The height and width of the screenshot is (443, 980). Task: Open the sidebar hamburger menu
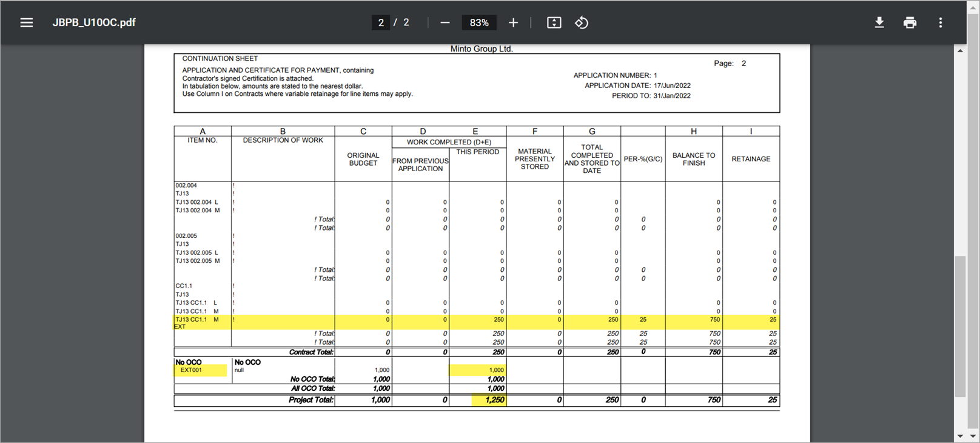click(x=26, y=22)
